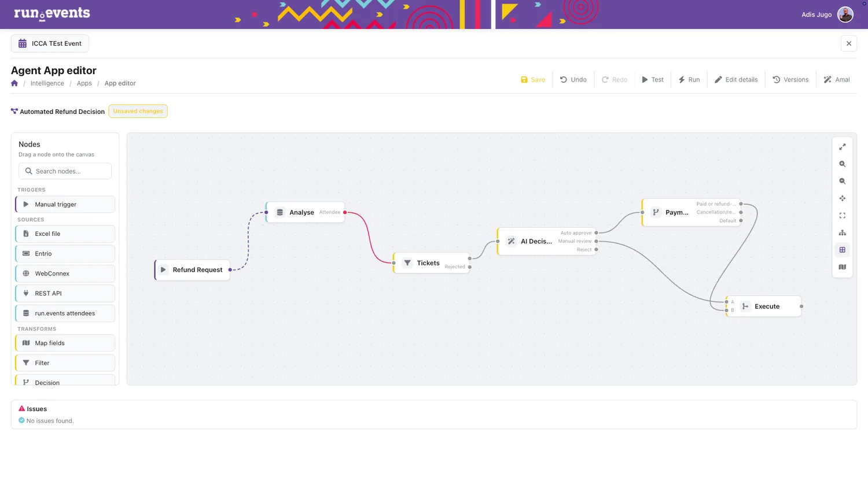Select the Refund Request node on canvas
This screenshot has width=868, height=488.
192,270
